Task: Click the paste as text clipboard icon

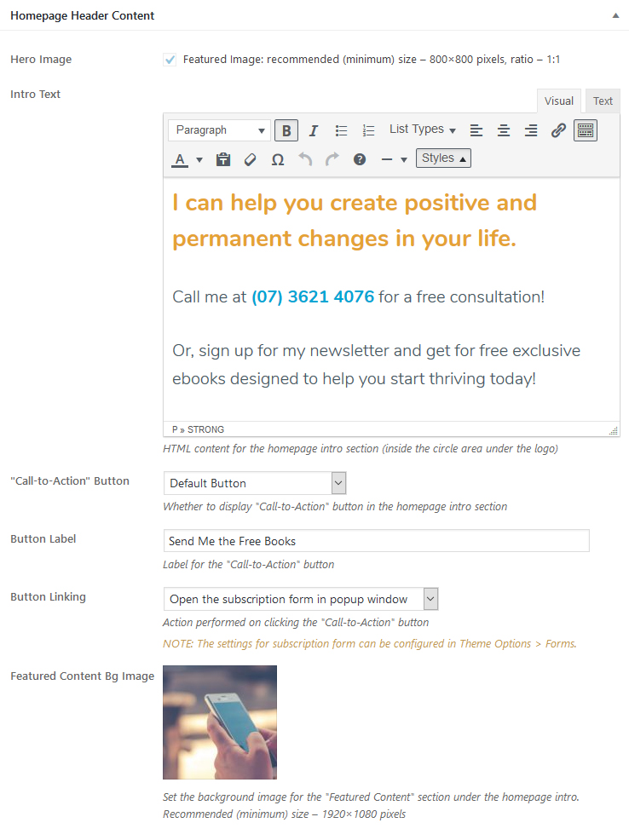Action: (x=223, y=159)
